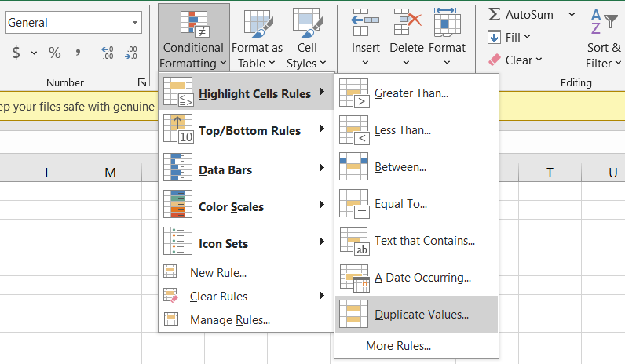Open Highlight Cells Rules submenu

[247, 93]
